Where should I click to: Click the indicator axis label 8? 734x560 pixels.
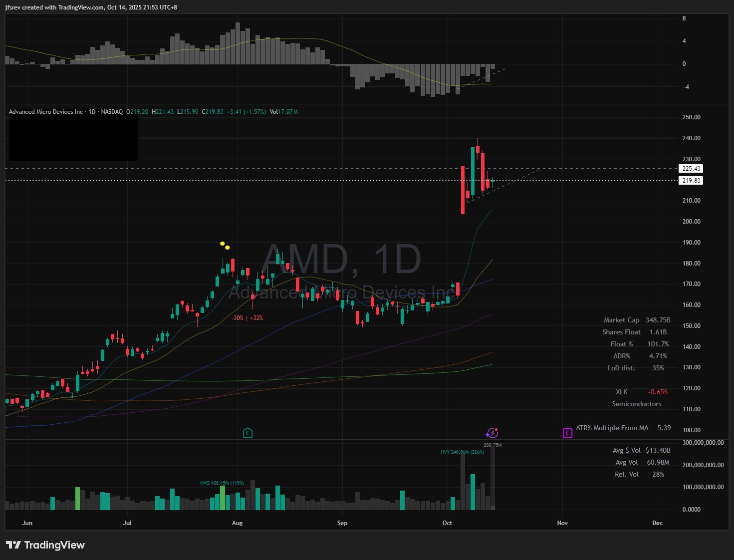point(684,18)
